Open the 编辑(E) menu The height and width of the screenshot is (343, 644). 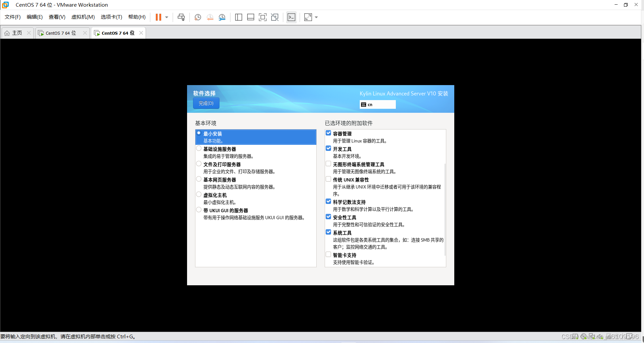tap(35, 17)
